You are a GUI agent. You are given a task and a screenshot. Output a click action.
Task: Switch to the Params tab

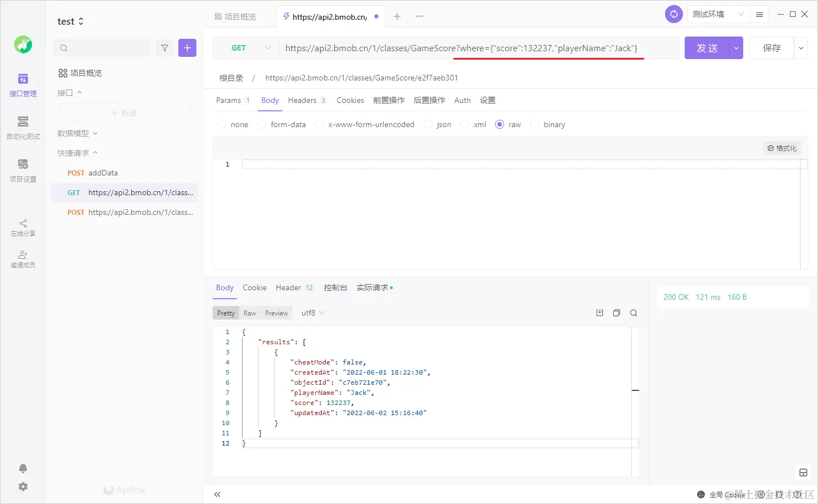click(x=232, y=100)
